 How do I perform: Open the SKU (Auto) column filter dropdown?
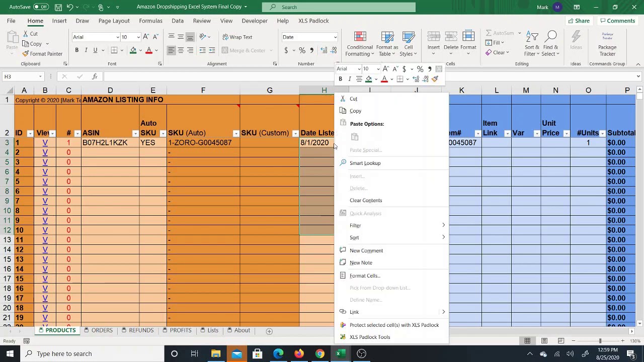point(236,133)
